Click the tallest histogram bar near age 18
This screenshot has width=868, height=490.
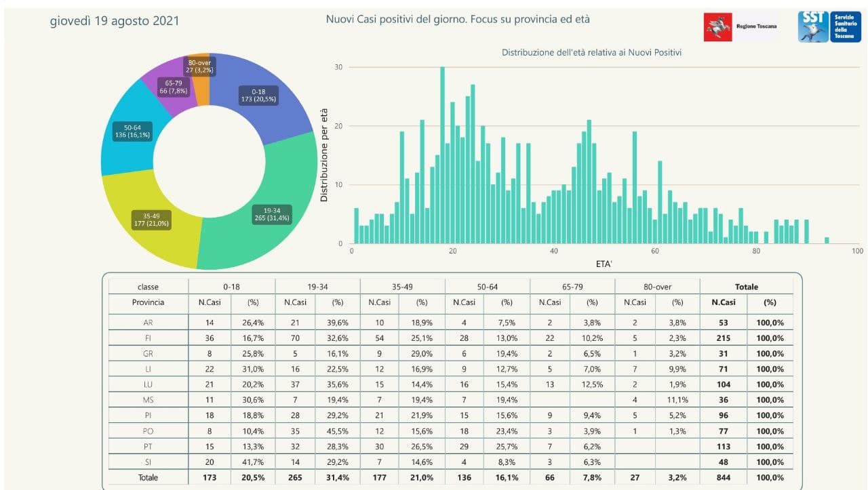coord(442,155)
